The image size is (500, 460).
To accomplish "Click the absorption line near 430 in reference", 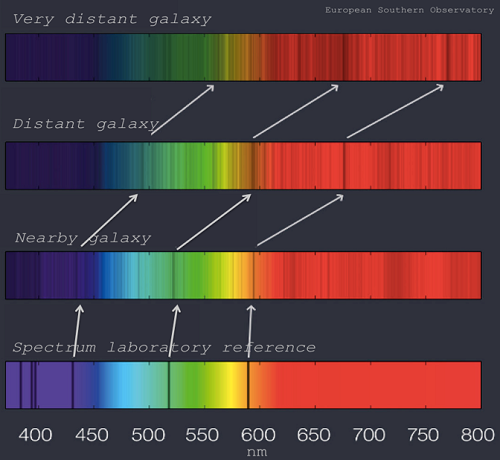I will 72,385.
